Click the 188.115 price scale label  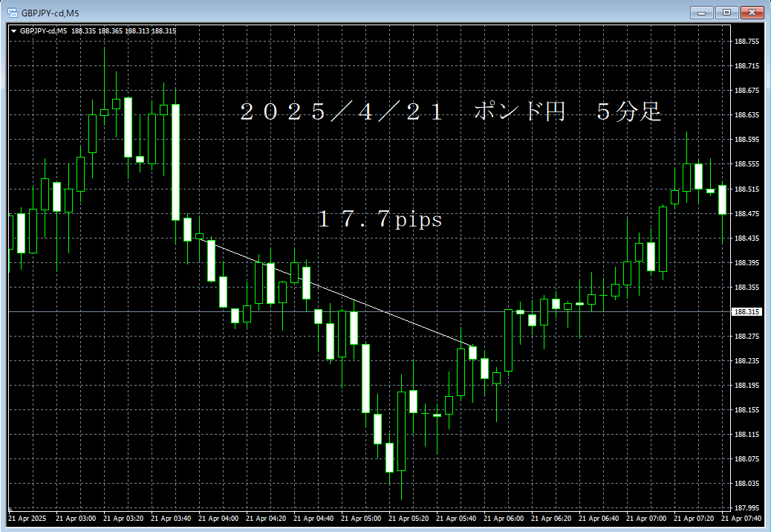(746, 434)
